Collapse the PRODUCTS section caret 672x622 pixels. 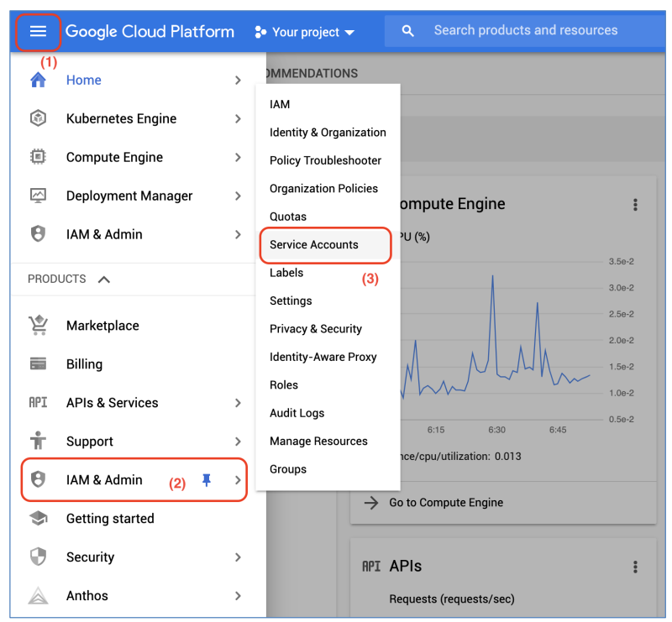tap(103, 280)
